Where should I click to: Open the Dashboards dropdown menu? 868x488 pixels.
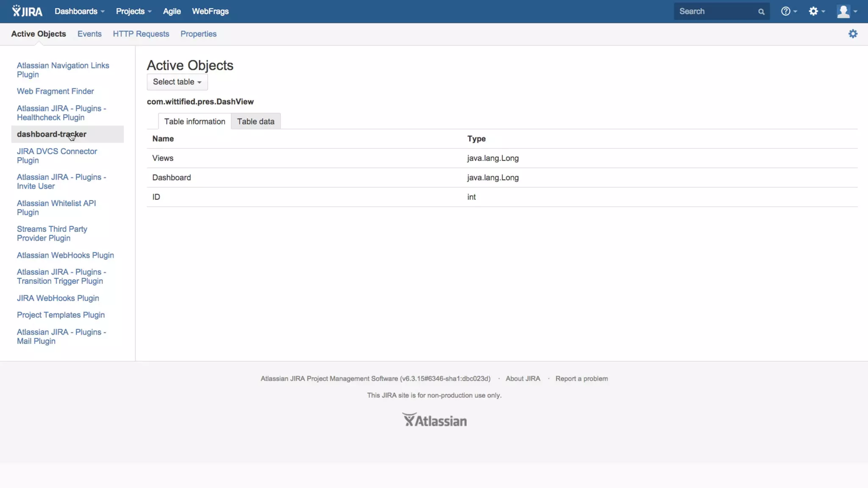click(x=79, y=11)
